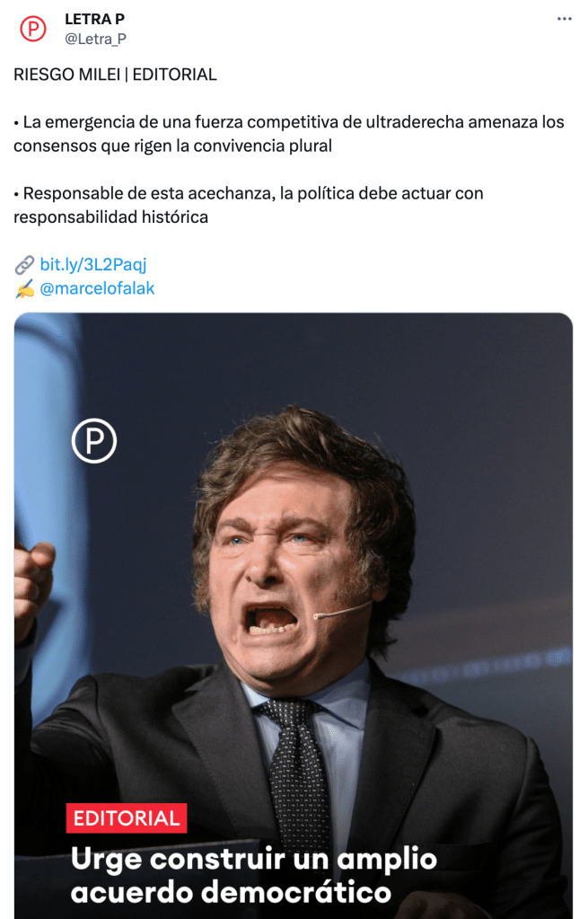Click the word EDITORIAL in tweet's first line
Image resolution: width=588 pixels, height=919 pixels.
(x=174, y=75)
